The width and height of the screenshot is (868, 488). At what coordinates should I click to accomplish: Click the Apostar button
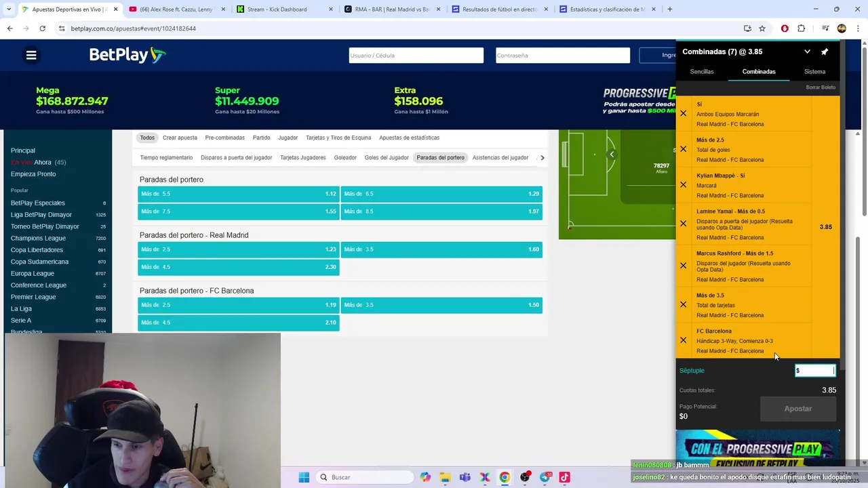(797, 409)
